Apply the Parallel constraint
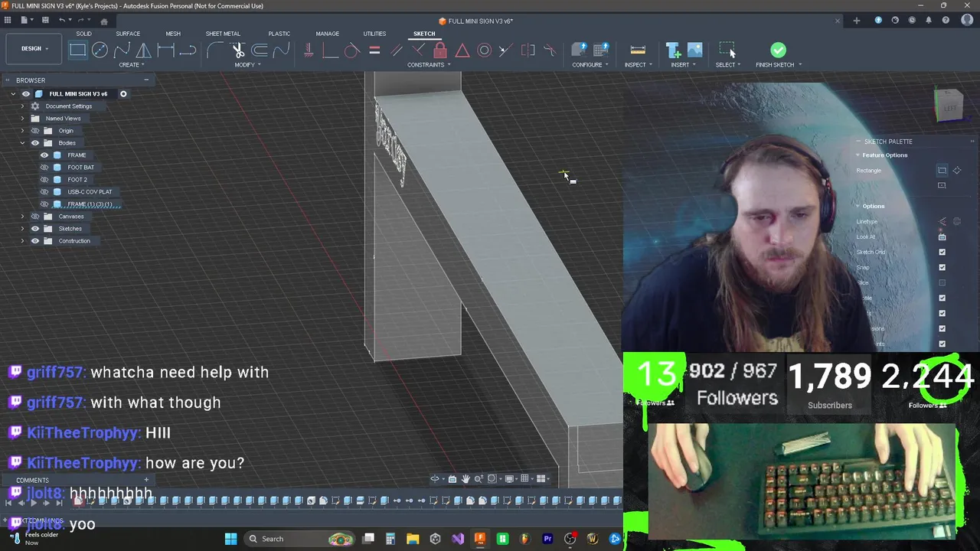980x551 pixels. [397, 51]
